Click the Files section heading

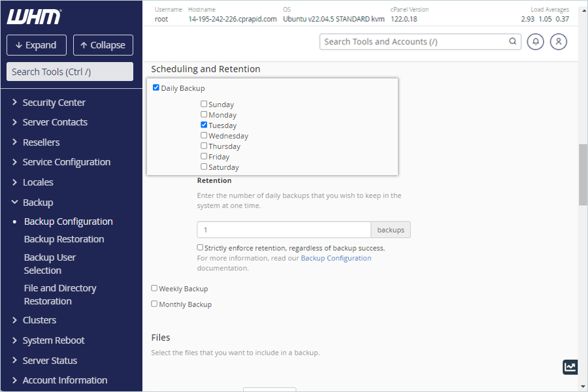point(161,338)
